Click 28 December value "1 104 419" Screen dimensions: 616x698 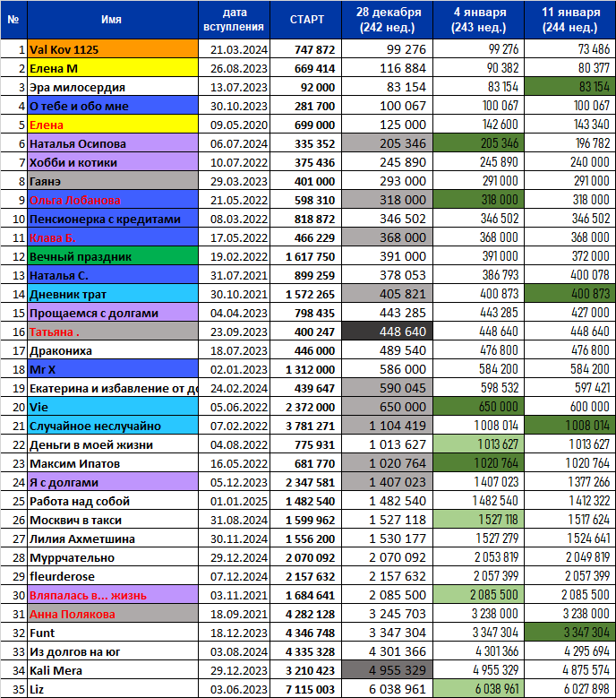pyautogui.click(x=388, y=426)
